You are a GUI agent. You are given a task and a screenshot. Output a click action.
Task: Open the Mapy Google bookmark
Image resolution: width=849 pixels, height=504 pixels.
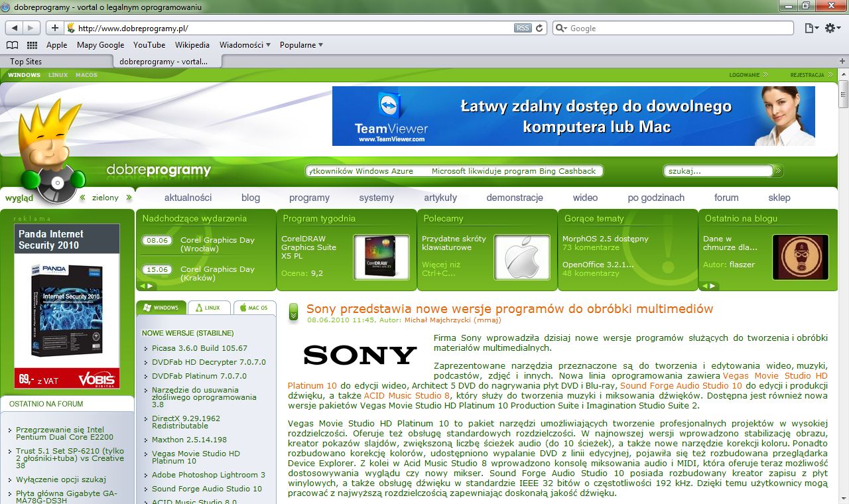coord(100,45)
